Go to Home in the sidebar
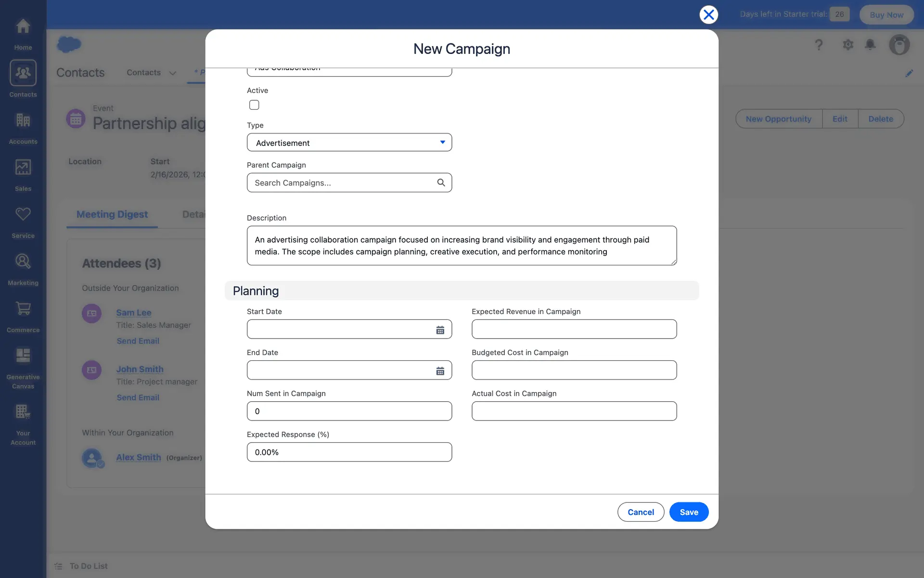This screenshot has width=924, height=578. 23,33
